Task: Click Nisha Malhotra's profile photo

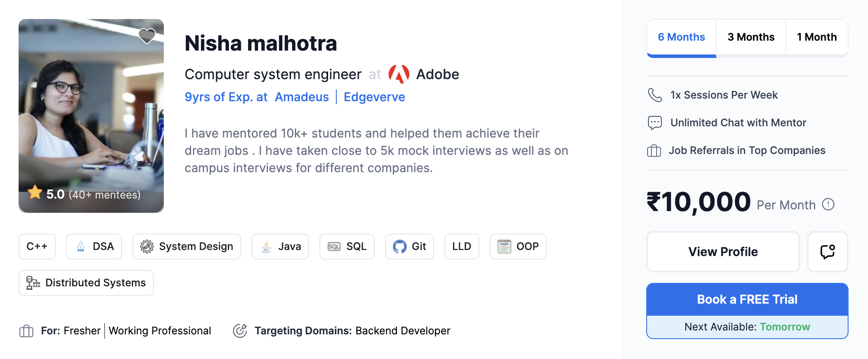Action: pos(91,116)
